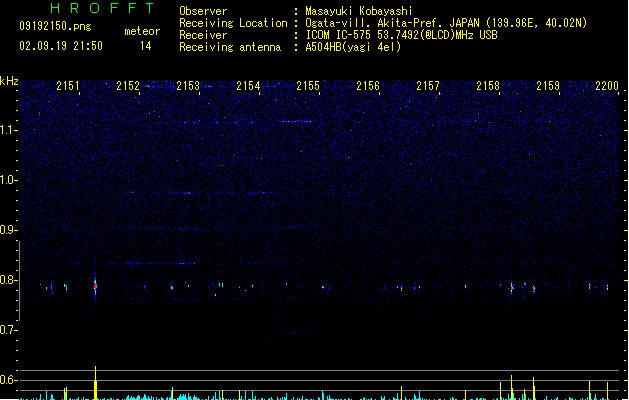
Task: Click the tallest yellow intensity spike after 2151
Action: [x=95, y=383]
